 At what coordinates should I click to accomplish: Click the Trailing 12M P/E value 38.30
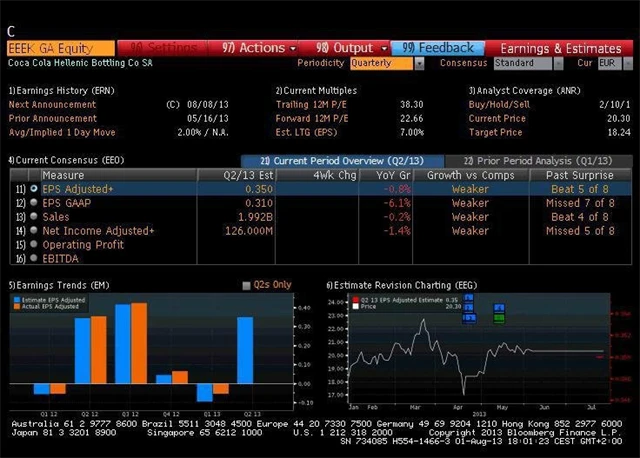(411, 104)
